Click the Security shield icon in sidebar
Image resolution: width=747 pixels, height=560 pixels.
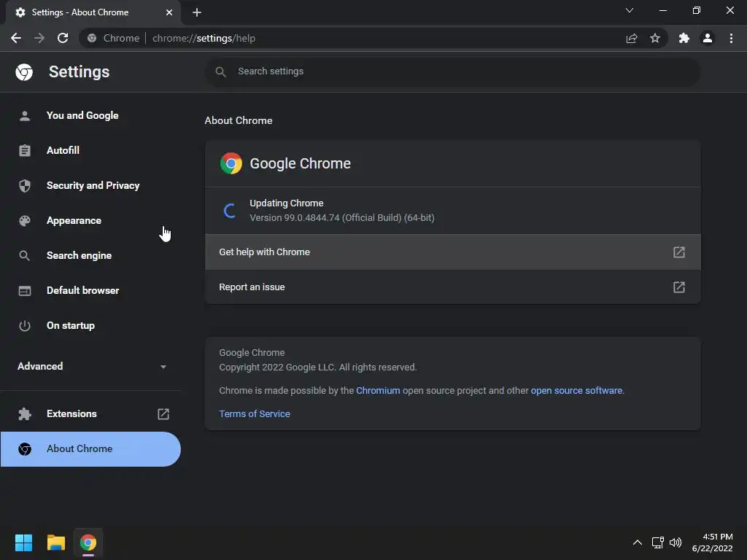[25, 186]
